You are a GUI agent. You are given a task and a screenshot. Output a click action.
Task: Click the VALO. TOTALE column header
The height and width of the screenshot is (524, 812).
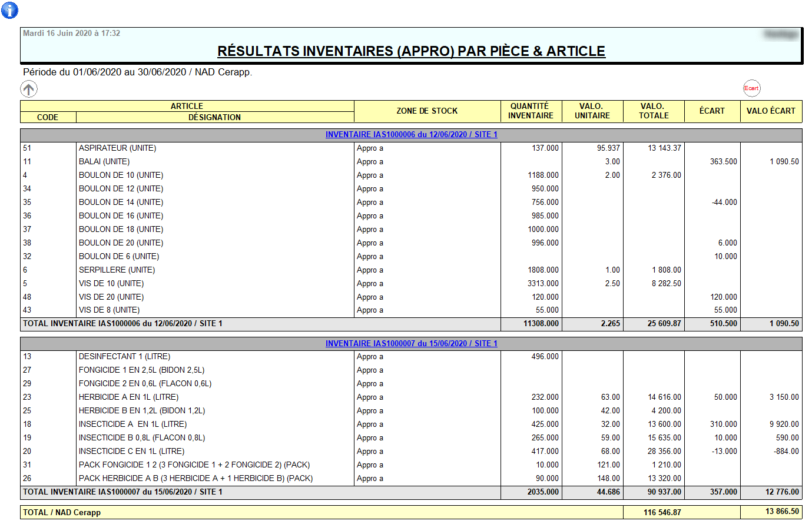pos(653,111)
